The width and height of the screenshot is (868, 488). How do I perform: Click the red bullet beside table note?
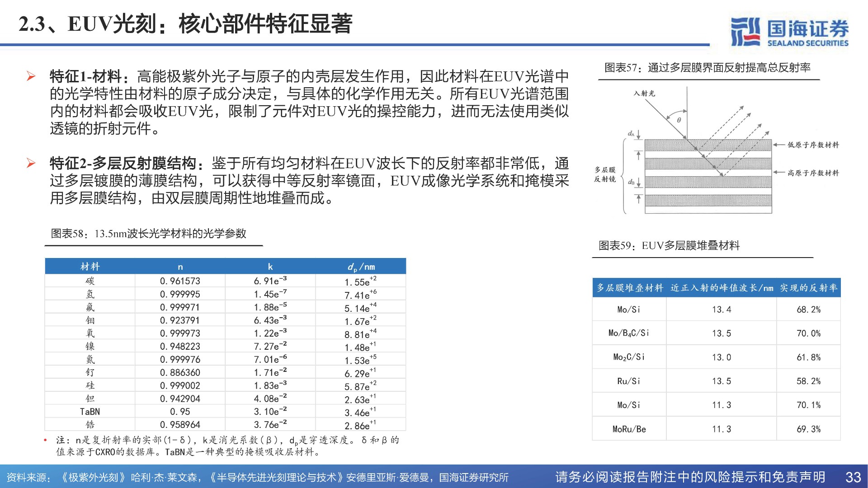[45, 440]
